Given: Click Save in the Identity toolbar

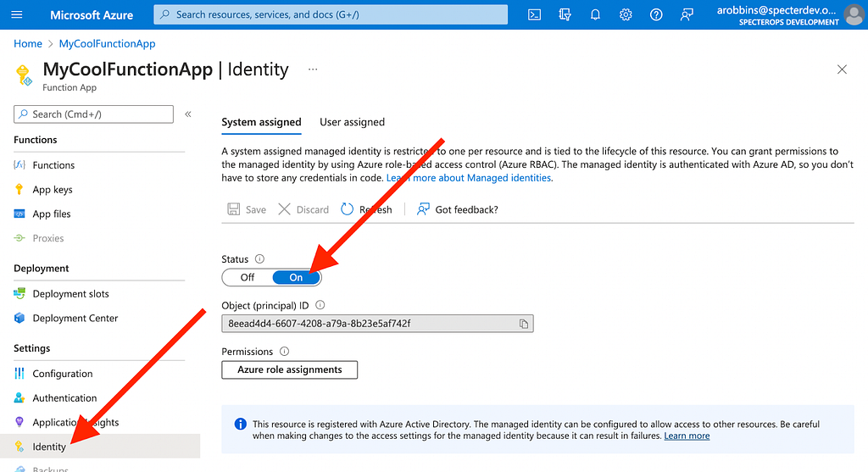Looking at the screenshot, I should click(x=247, y=209).
